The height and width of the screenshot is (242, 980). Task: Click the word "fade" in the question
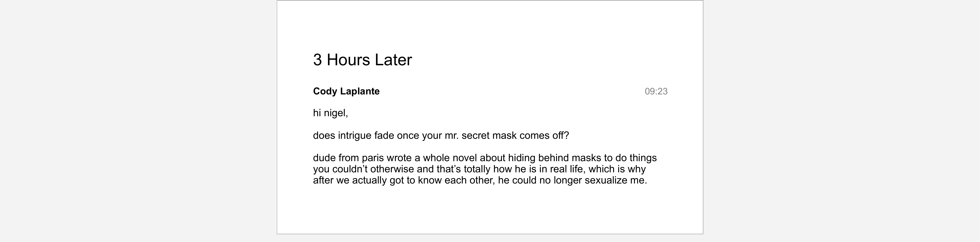coord(384,136)
